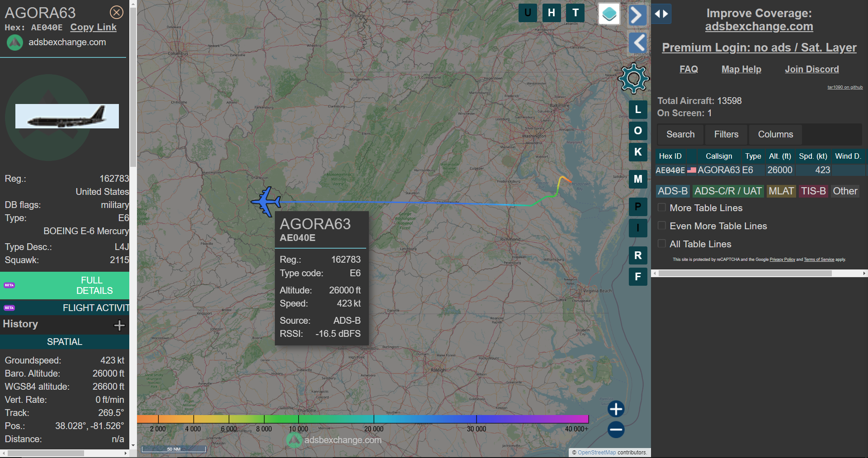Toggle the MLAT source filter

pyautogui.click(x=781, y=191)
